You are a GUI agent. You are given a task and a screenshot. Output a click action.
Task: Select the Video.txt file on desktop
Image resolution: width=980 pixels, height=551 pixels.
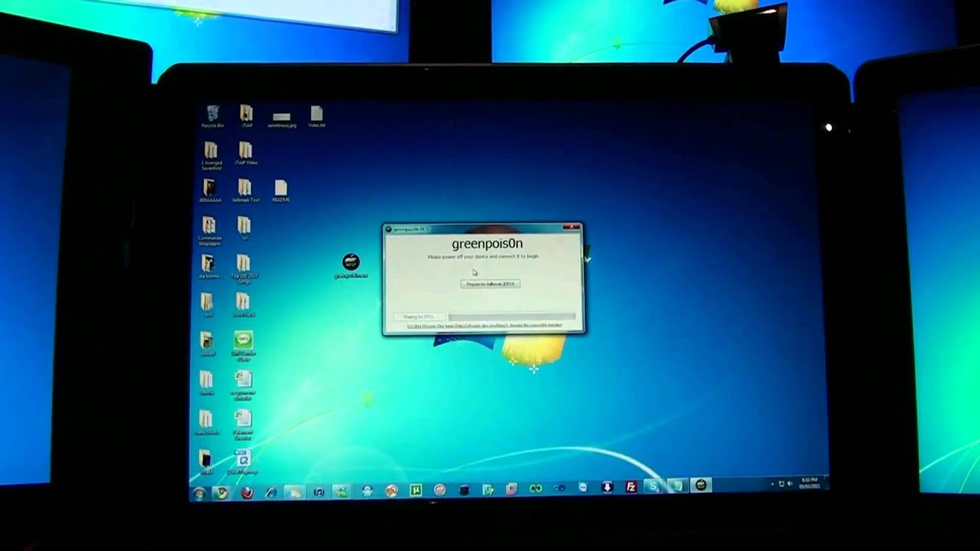point(316,117)
